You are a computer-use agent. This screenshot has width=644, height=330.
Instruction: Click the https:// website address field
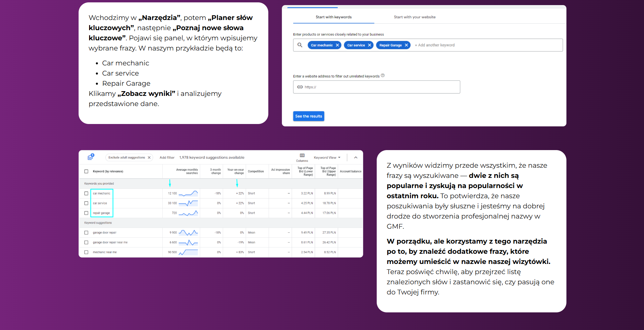[x=376, y=87]
